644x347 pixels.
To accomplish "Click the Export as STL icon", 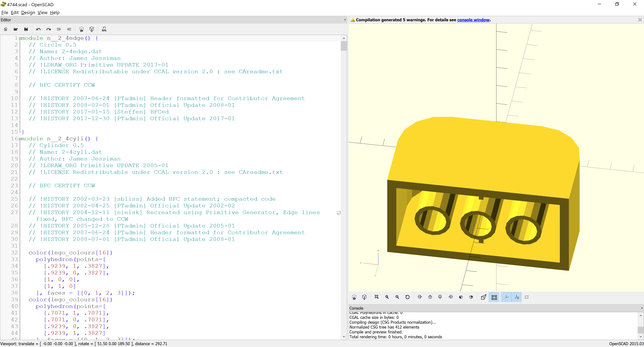I will (104, 29).
